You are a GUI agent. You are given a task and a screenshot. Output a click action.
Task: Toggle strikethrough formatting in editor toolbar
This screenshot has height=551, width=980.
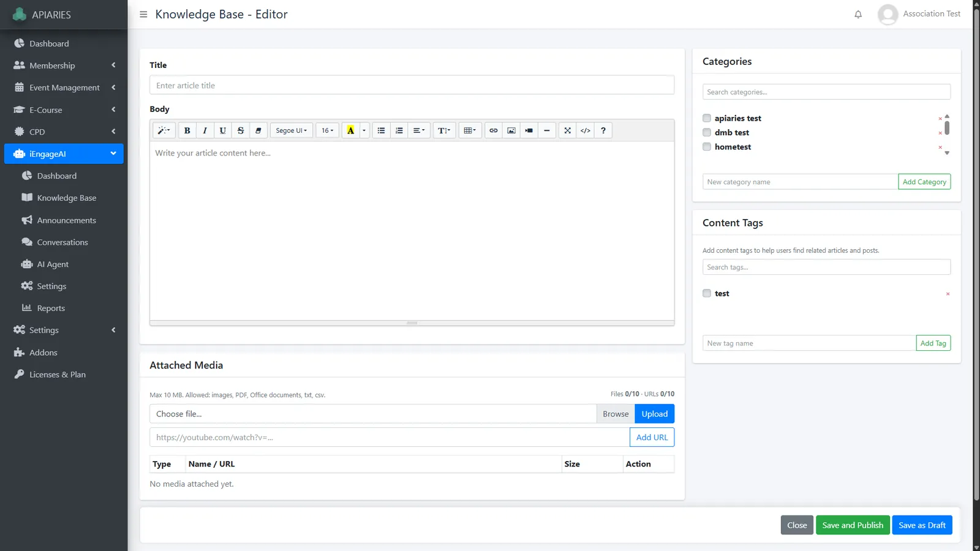pos(241,130)
